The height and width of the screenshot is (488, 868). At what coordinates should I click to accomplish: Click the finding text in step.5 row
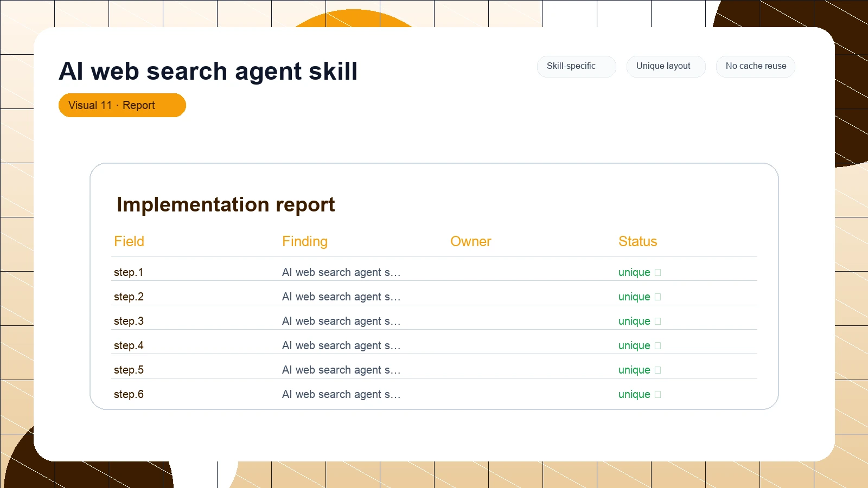pyautogui.click(x=341, y=370)
